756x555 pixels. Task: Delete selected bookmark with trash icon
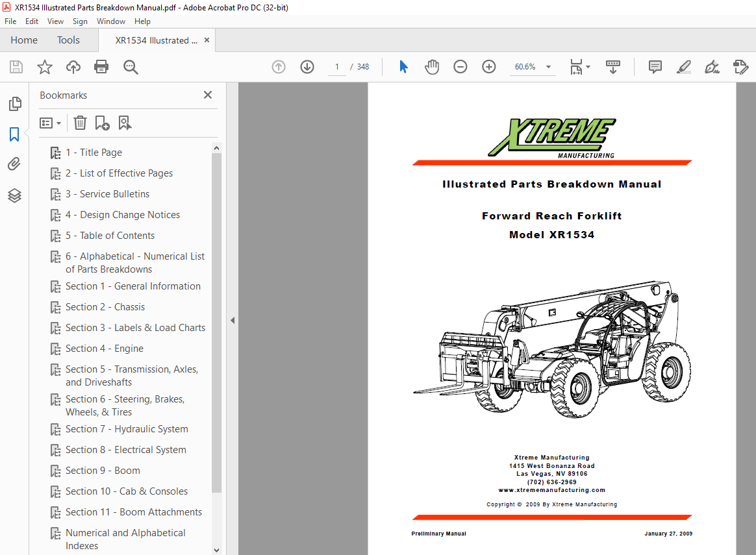tap(80, 123)
